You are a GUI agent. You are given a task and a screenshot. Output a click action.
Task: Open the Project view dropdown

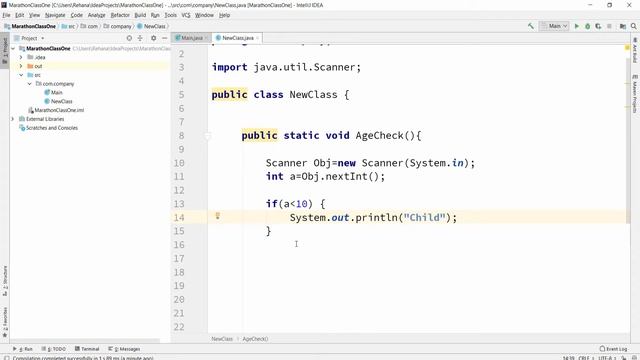coord(29,38)
